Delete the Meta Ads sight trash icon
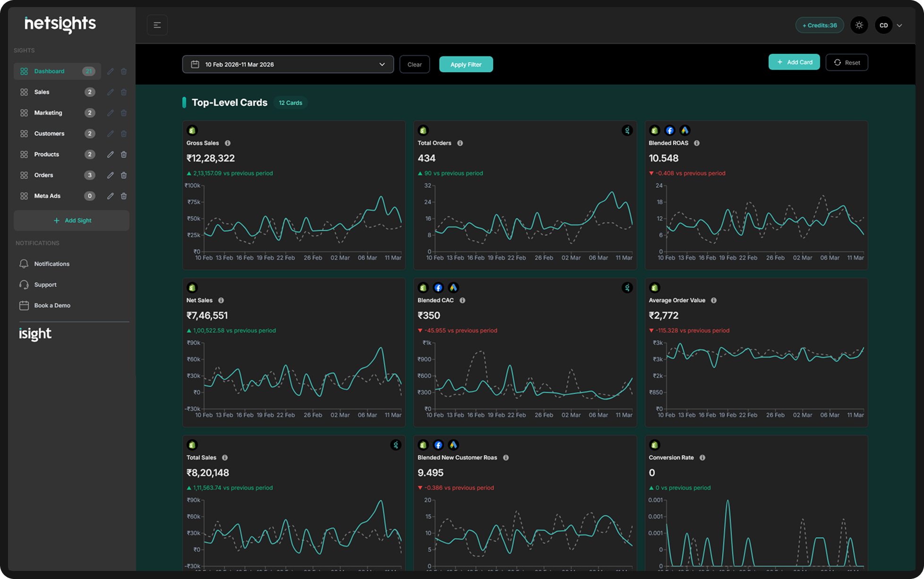The image size is (924, 579). click(124, 196)
